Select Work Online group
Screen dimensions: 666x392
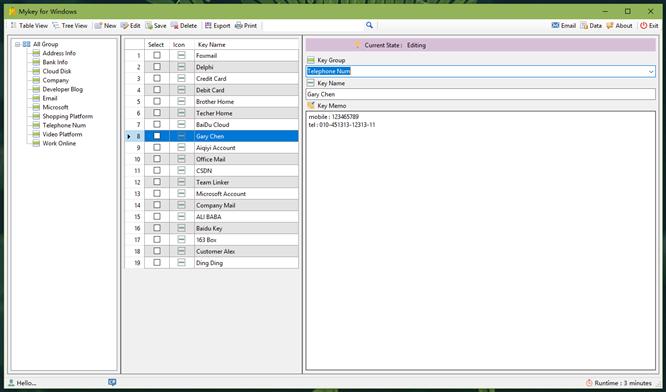(x=59, y=143)
